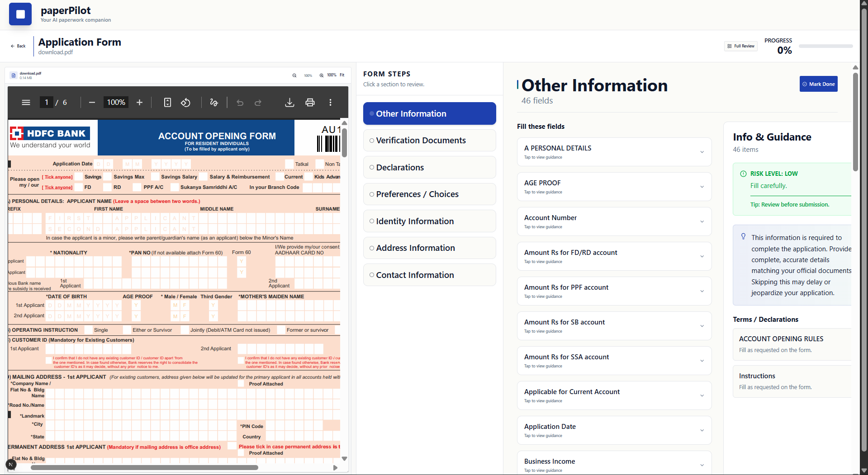Click the paperPilot logo icon

point(20,14)
